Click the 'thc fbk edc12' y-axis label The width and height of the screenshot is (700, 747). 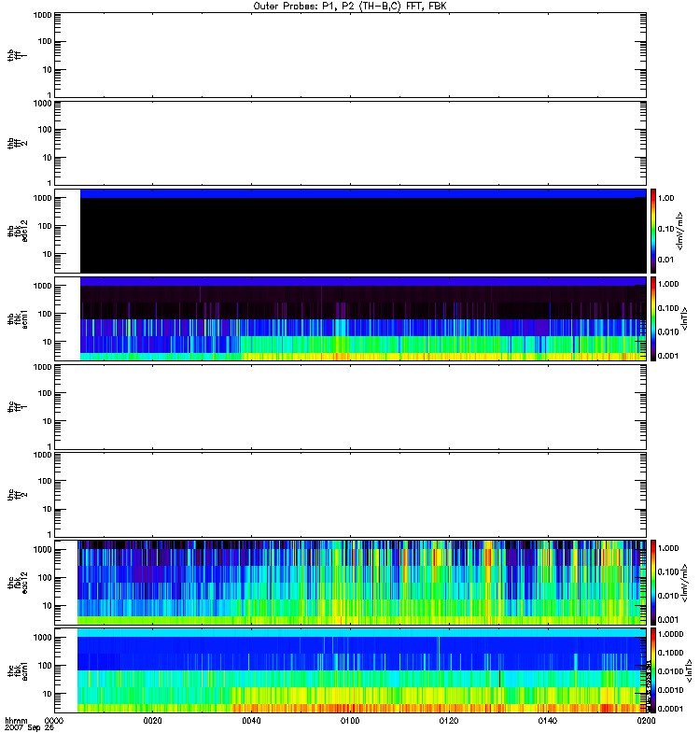pos(18,583)
